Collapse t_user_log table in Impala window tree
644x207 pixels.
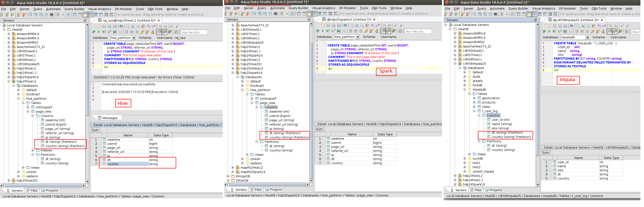tap(474, 111)
